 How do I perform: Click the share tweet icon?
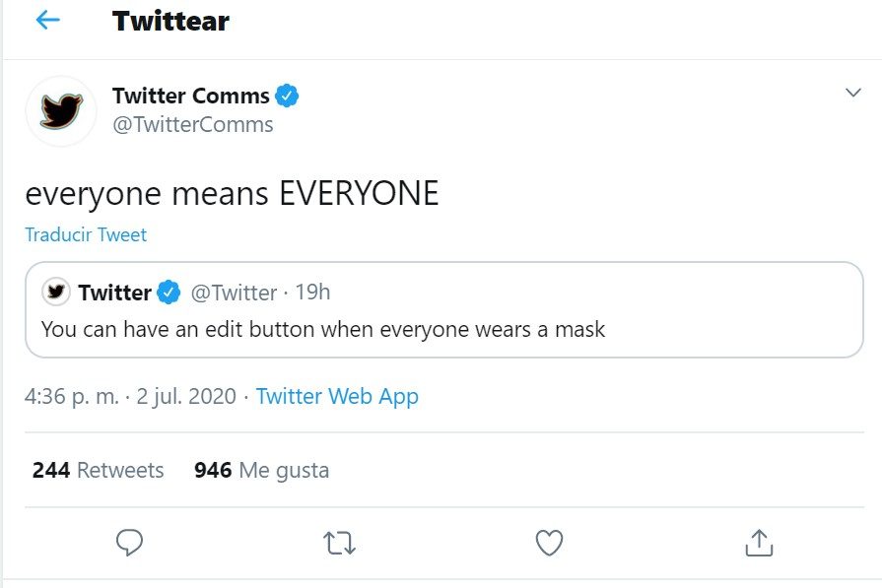[758, 542]
